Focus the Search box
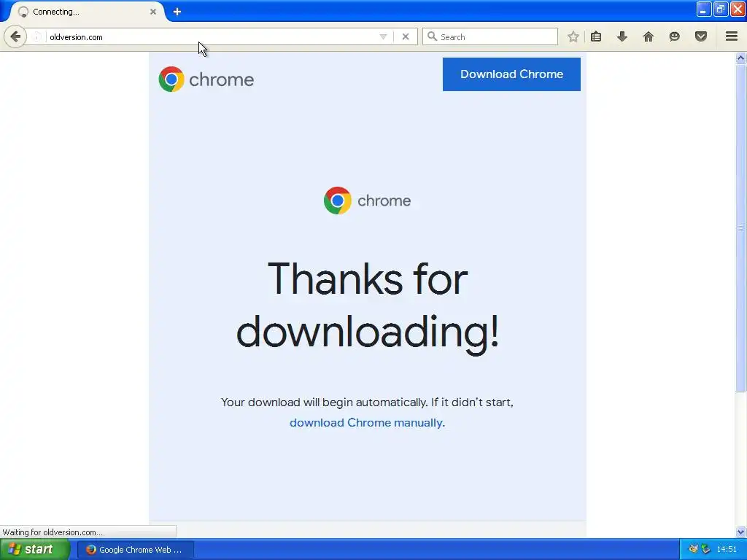This screenshot has height=560, width=747. pos(490,36)
